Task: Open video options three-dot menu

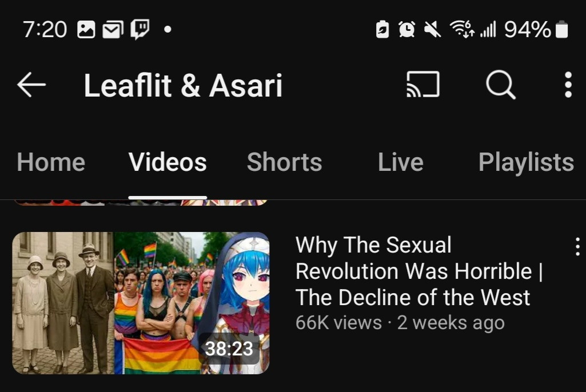Action: point(578,247)
